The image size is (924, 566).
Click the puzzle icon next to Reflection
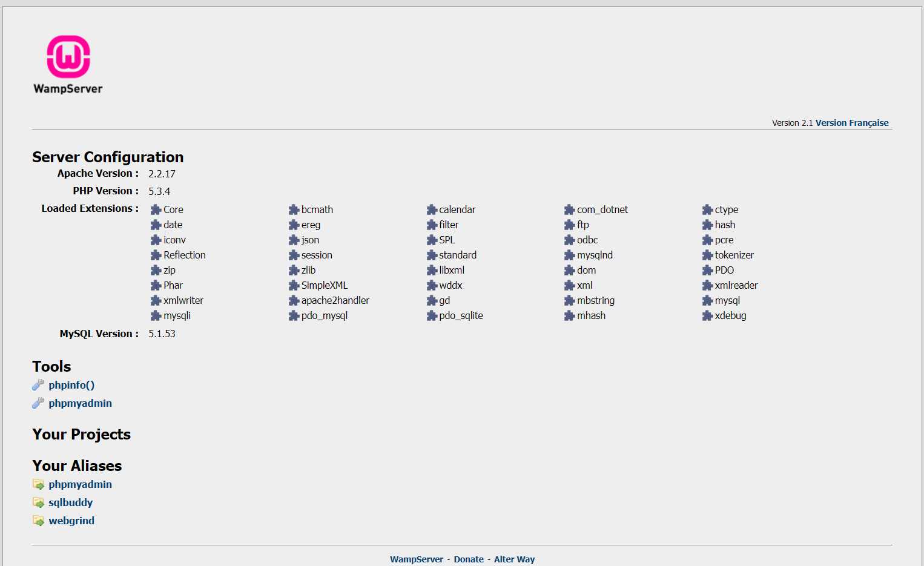156,255
